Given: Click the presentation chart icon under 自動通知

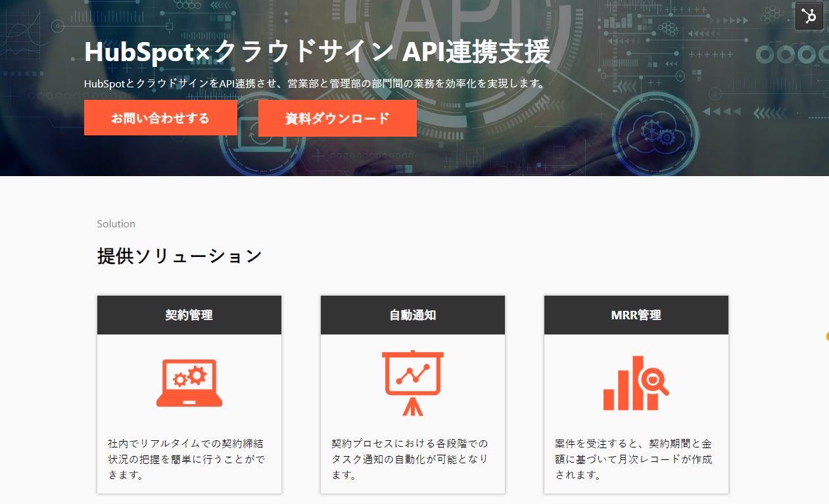Looking at the screenshot, I should (413, 383).
